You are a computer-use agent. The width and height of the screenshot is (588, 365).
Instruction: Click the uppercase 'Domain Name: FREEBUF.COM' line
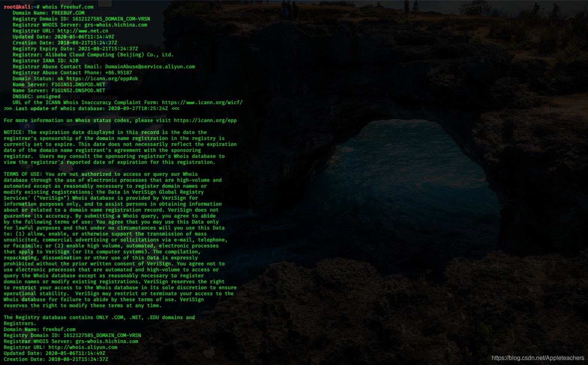point(49,13)
